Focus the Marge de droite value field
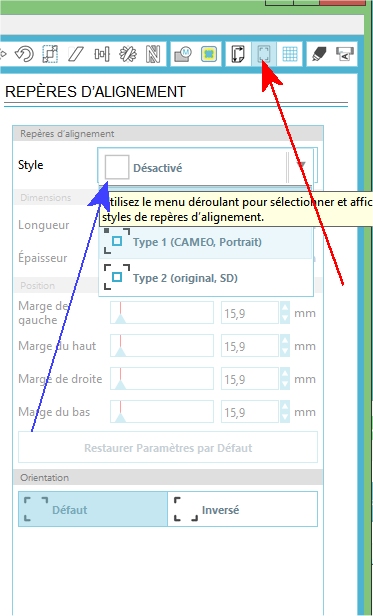373x616 pixels. click(x=250, y=379)
